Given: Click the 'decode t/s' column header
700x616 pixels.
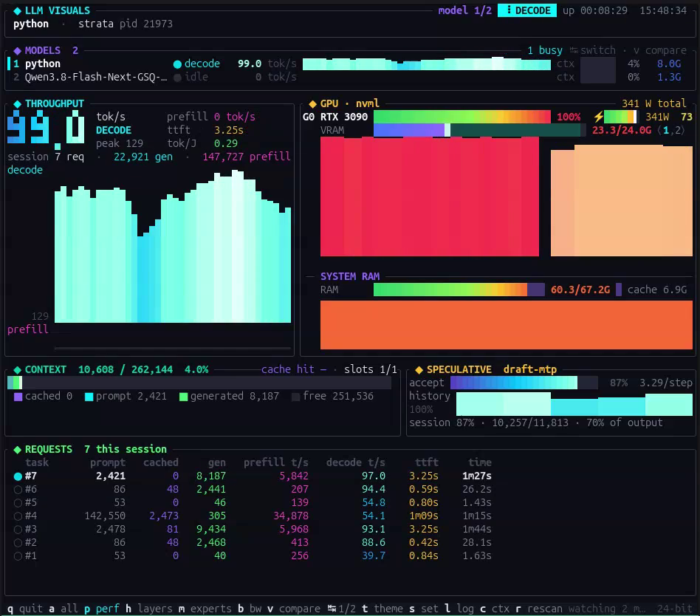Looking at the screenshot, I should tap(355, 462).
